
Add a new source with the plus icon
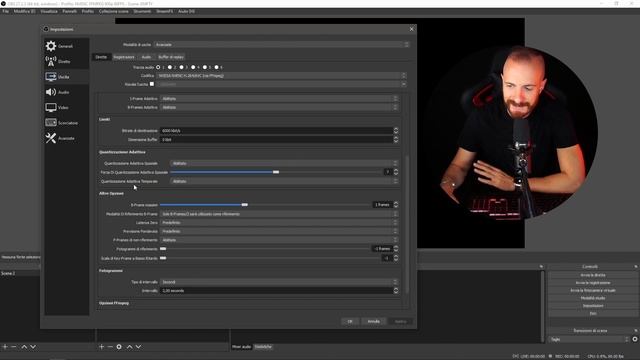(101, 347)
